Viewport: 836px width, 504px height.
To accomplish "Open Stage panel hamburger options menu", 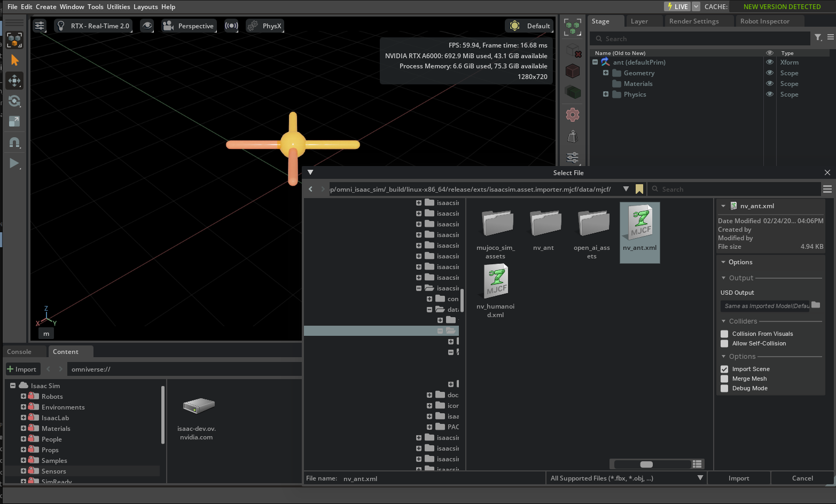I will pos(831,37).
